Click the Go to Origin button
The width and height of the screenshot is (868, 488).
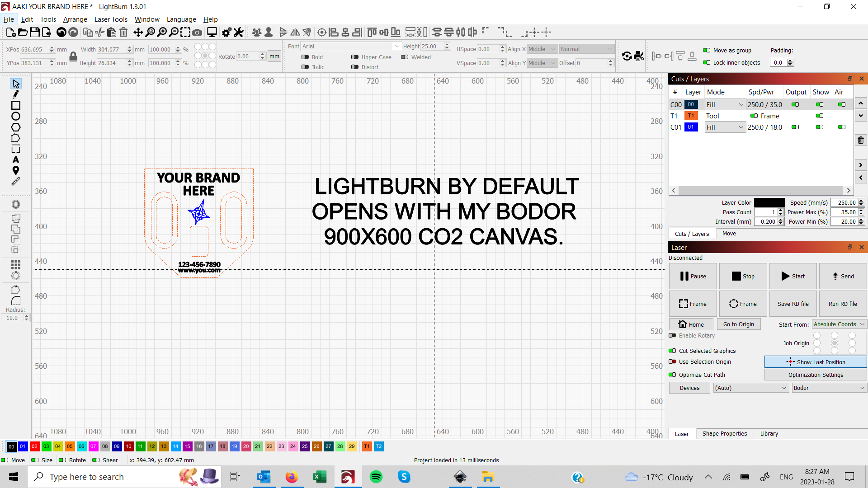coord(739,324)
